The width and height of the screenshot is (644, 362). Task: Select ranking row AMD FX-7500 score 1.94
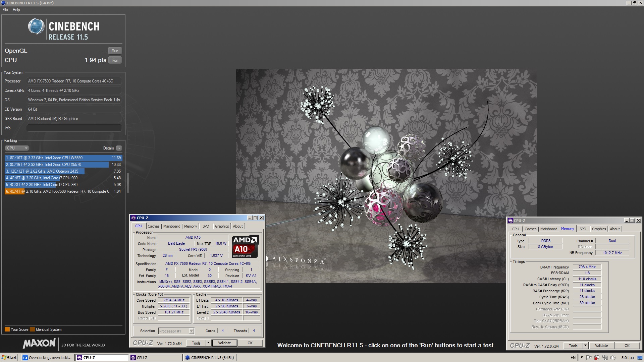[x=63, y=191]
